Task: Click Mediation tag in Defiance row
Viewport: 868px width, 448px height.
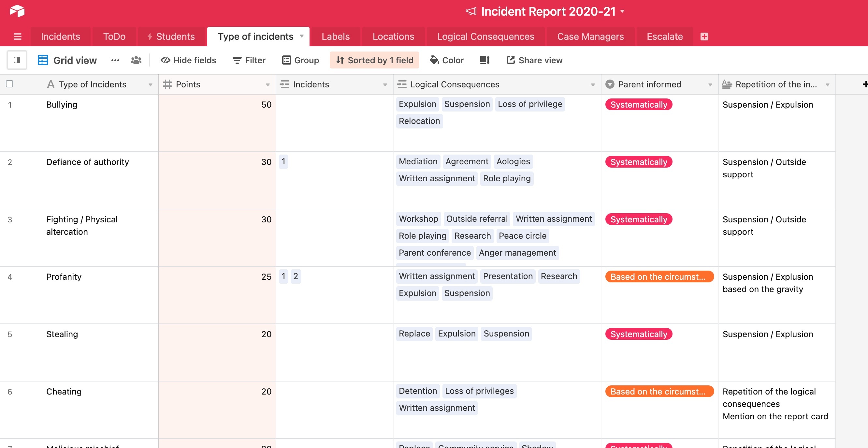Action: 418,161
